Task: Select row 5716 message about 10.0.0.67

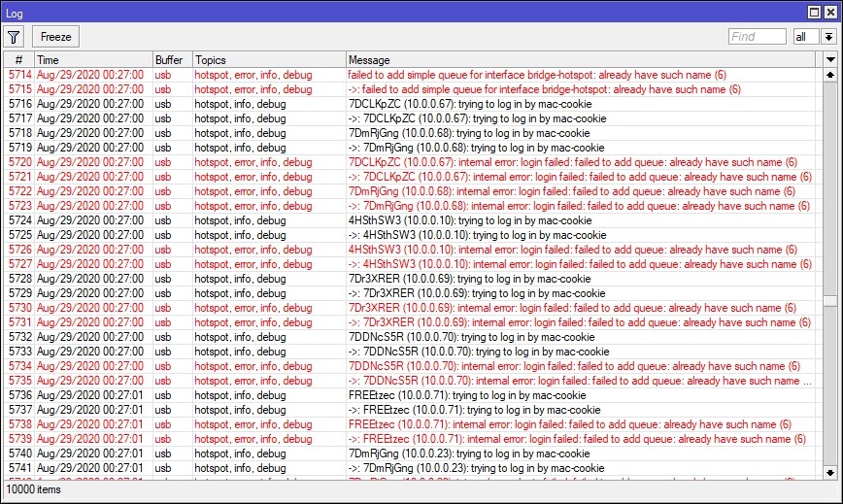Action: point(470,104)
